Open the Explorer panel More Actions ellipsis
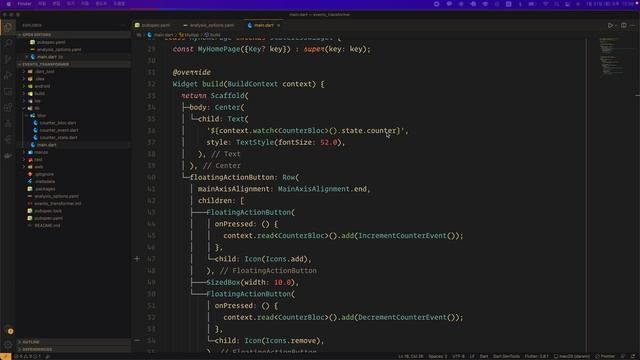 (123, 25)
